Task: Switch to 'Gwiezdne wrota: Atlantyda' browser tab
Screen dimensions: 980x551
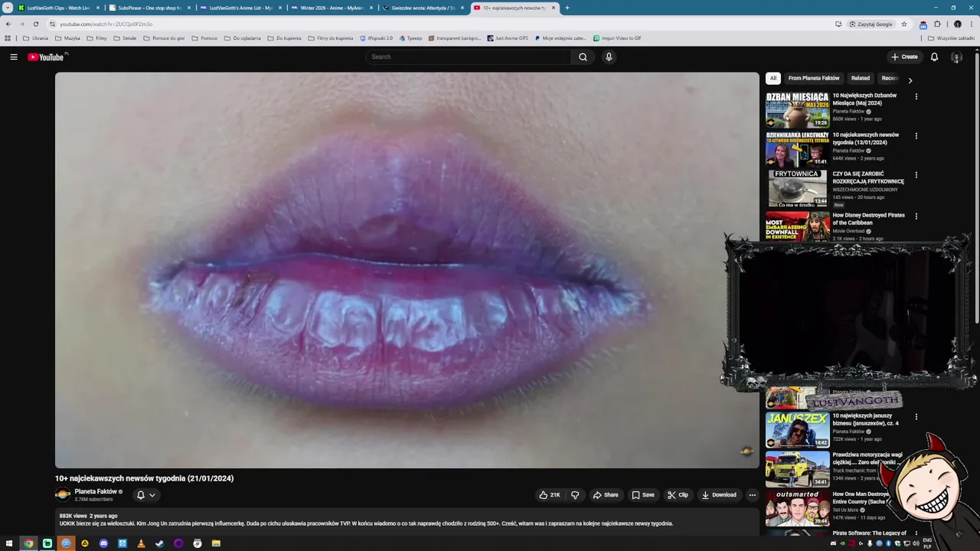Action: [x=423, y=8]
